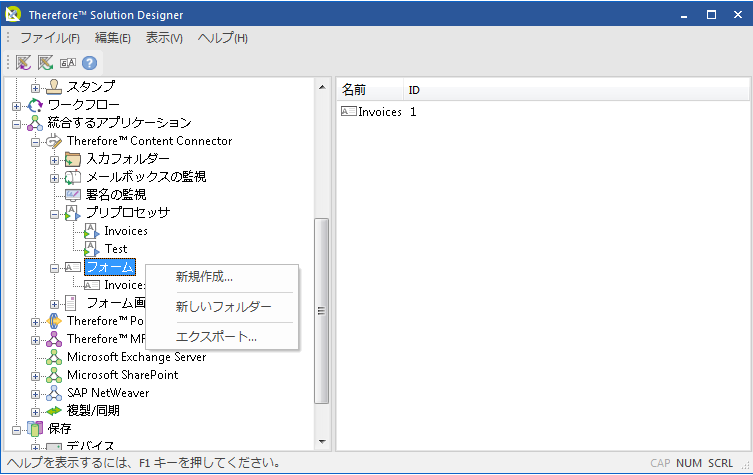This screenshot has height=475, width=753.
Task: Sort list by ID column header
Action: click(x=576, y=90)
